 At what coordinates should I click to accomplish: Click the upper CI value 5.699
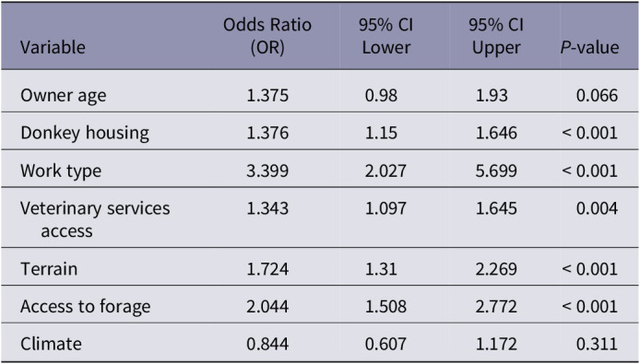point(496,170)
